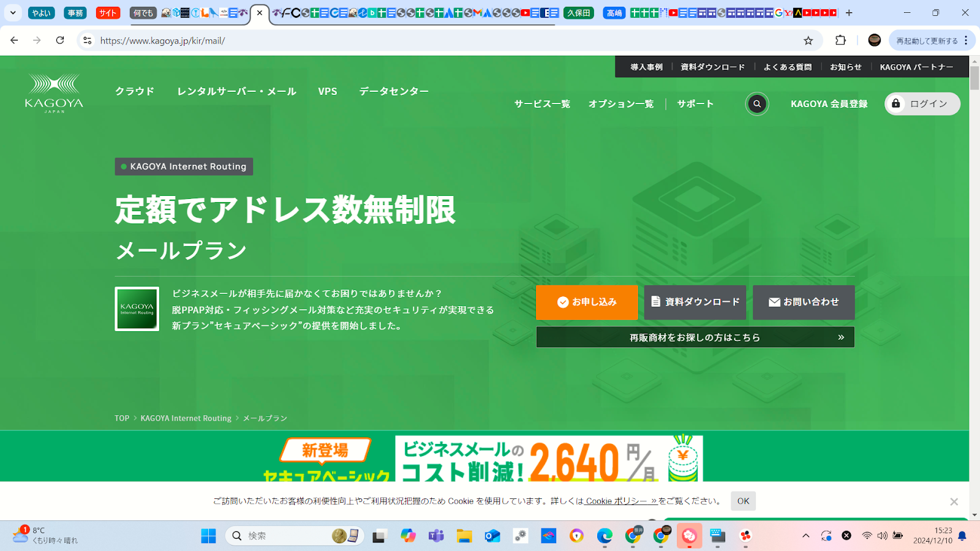This screenshot has width=980, height=551.
Task: Switch to the 何でも tab group
Action: tap(143, 13)
